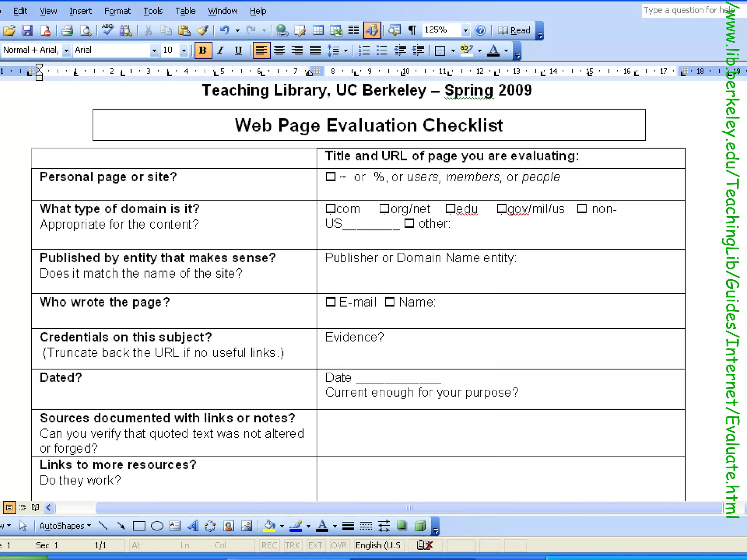Open the Font size dropdown
Screen dimensions: 747x560
[184, 50]
